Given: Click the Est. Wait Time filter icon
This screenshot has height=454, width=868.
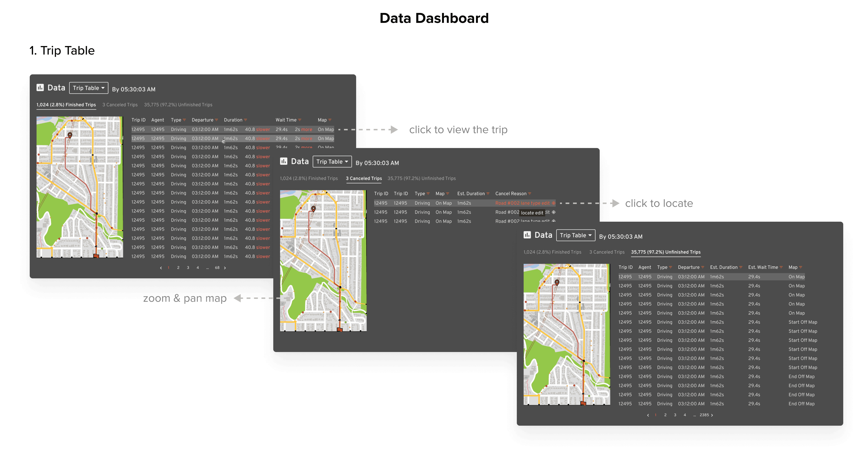Looking at the screenshot, I should (x=781, y=267).
